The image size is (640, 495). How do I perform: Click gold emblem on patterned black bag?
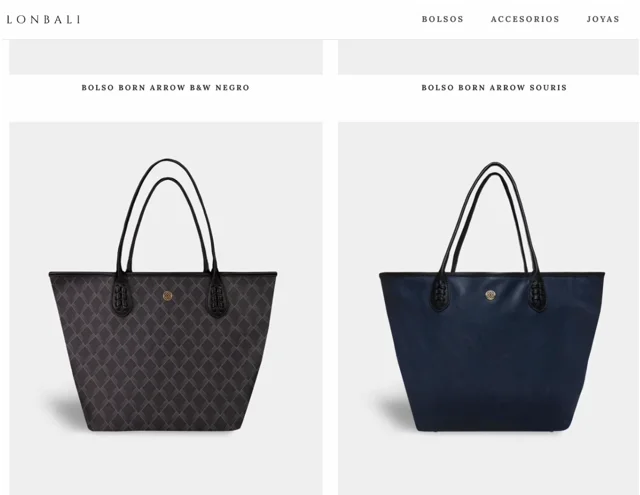click(x=167, y=296)
